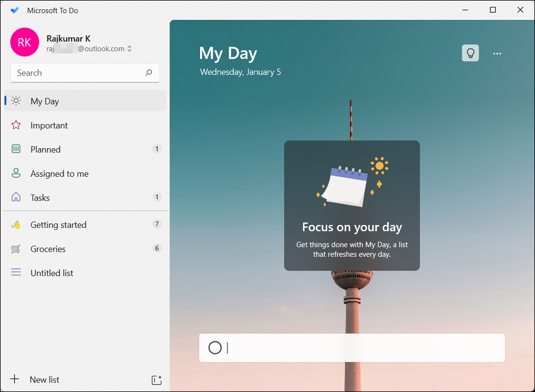Click the Getting started count badge 7
Image resolution: width=535 pixels, height=392 pixels.
click(x=156, y=224)
